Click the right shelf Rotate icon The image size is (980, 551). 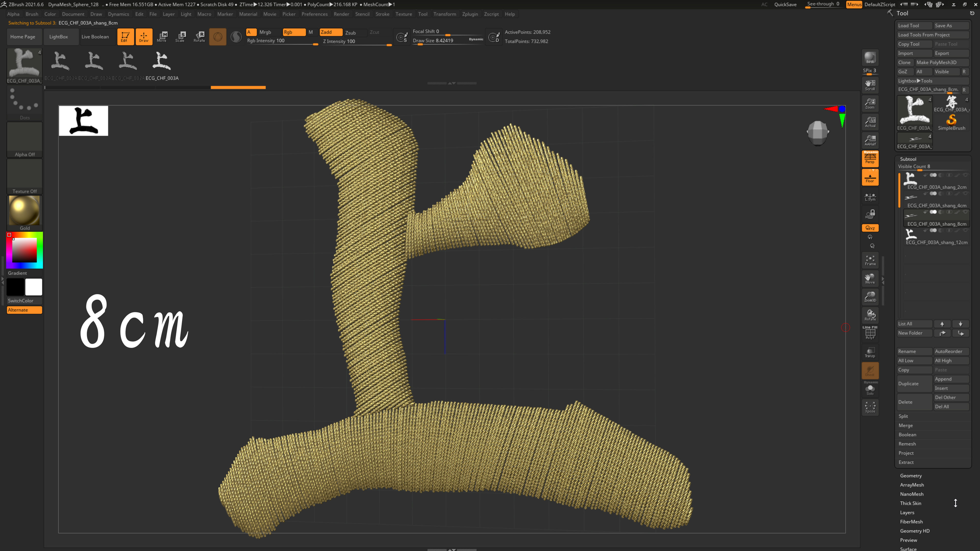tap(870, 315)
